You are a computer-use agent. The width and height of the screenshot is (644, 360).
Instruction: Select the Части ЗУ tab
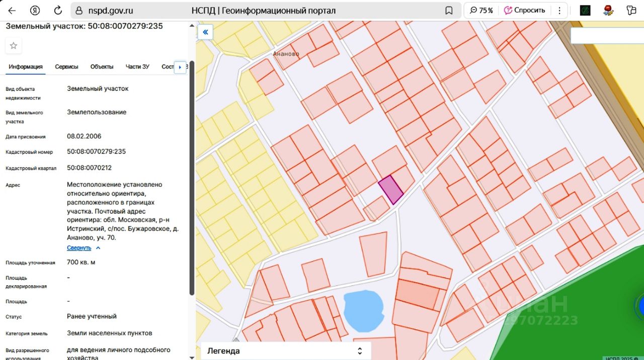137,66
